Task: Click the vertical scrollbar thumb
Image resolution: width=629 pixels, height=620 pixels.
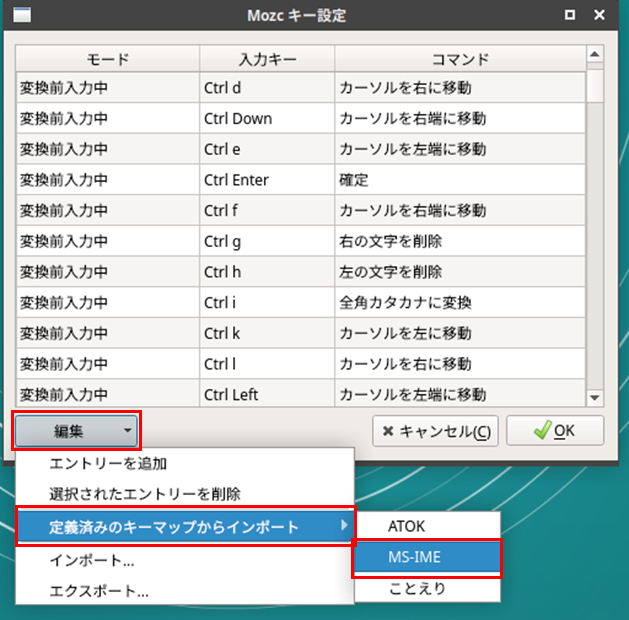Action: 595,85
